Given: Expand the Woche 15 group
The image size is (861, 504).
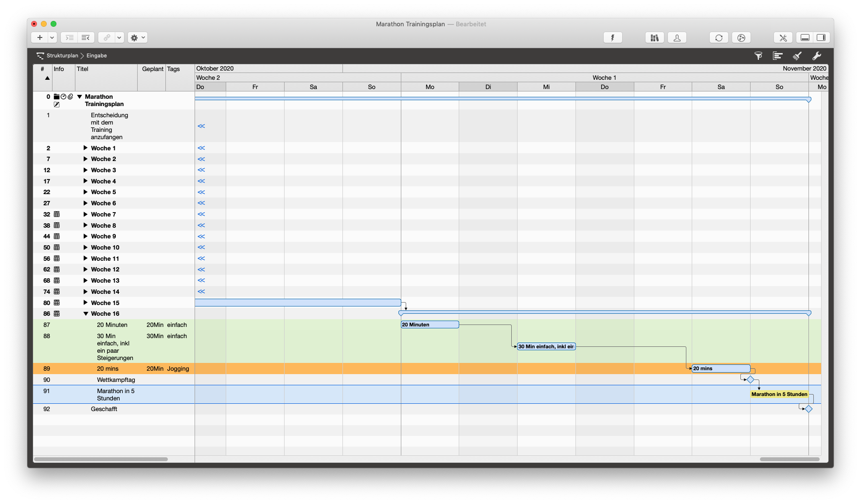Looking at the screenshot, I should (86, 303).
